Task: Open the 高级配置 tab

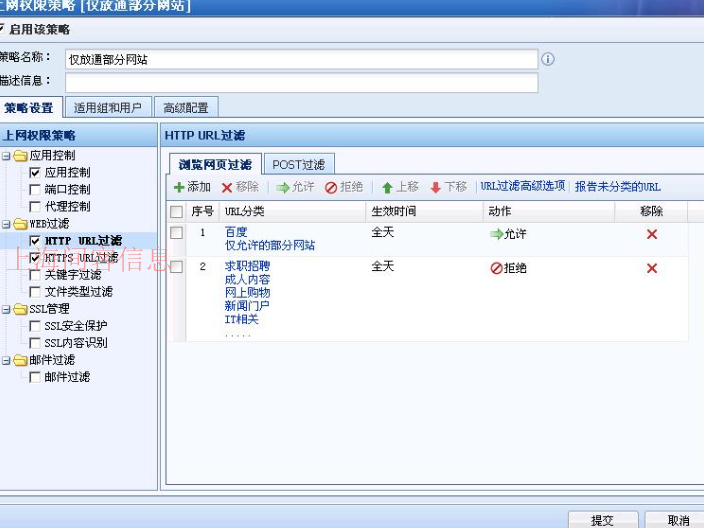Action: pyautogui.click(x=186, y=108)
